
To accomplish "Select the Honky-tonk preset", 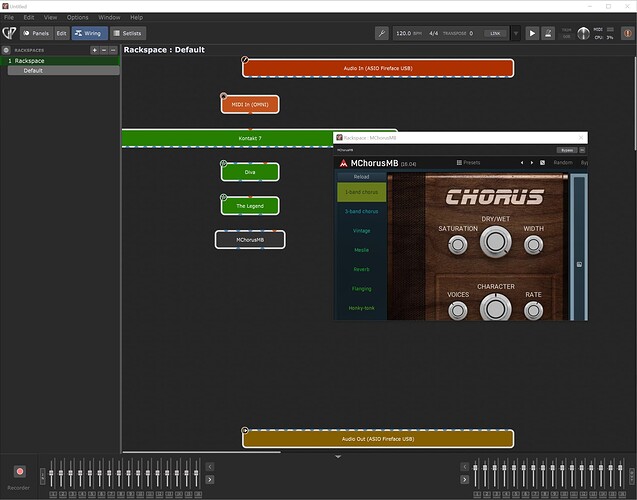I will [361, 308].
